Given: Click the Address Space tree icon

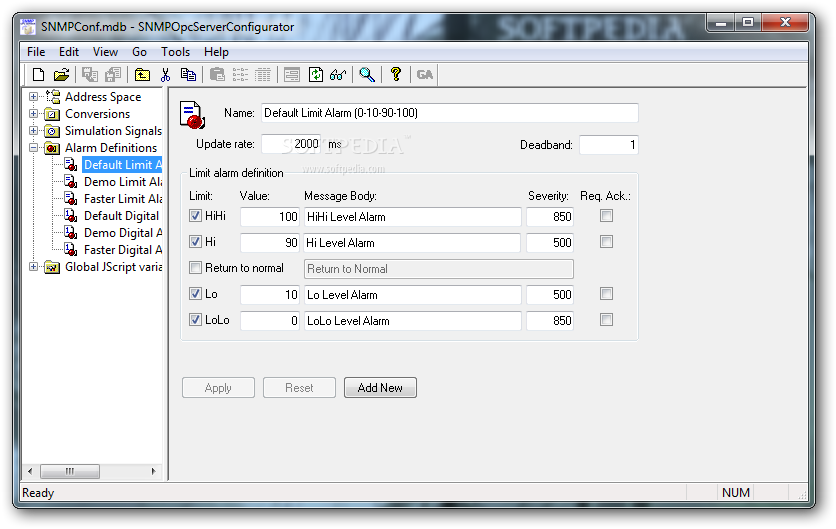Looking at the screenshot, I should (53, 97).
